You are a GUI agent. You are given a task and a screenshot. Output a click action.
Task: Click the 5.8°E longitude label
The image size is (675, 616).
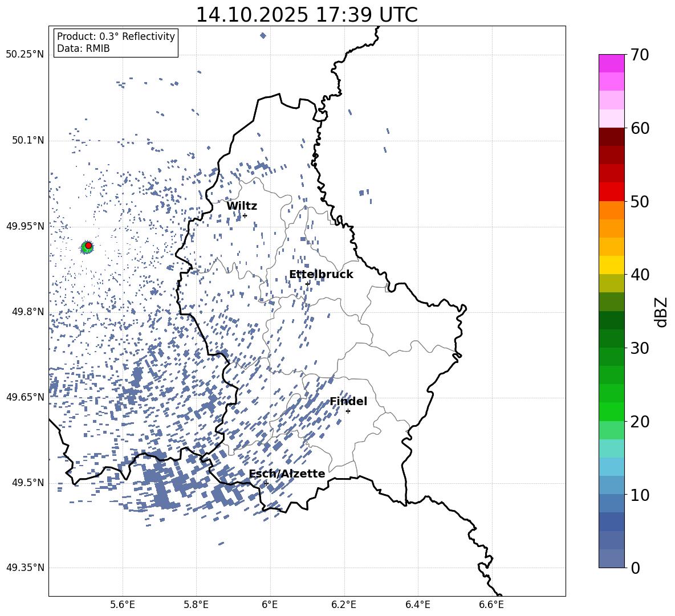196,605
